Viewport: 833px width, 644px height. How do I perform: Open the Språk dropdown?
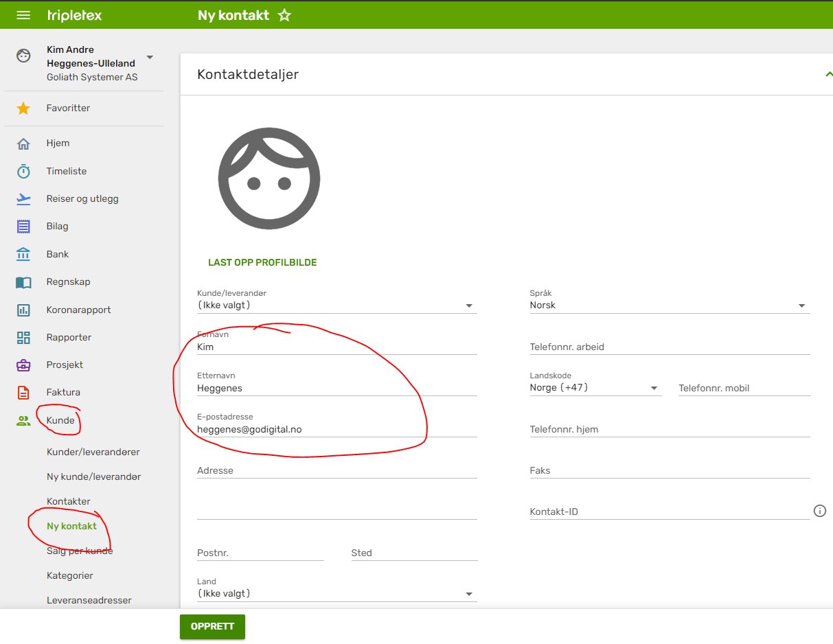tap(670, 306)
